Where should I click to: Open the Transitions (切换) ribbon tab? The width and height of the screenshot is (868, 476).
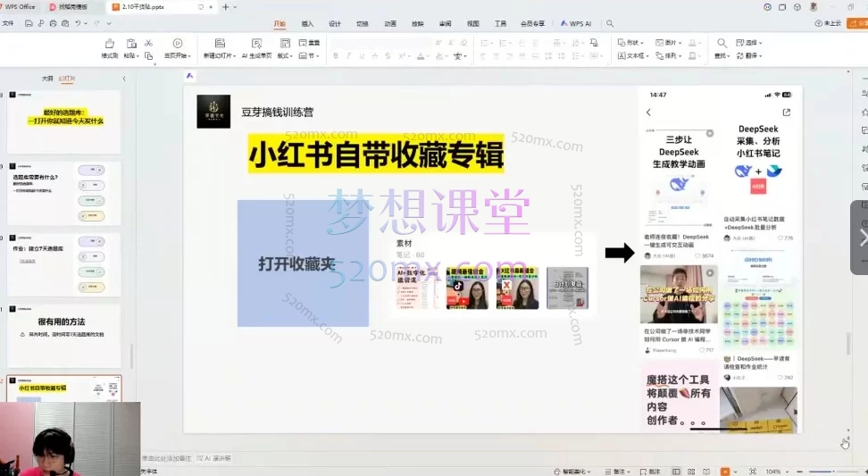[363, 24]
